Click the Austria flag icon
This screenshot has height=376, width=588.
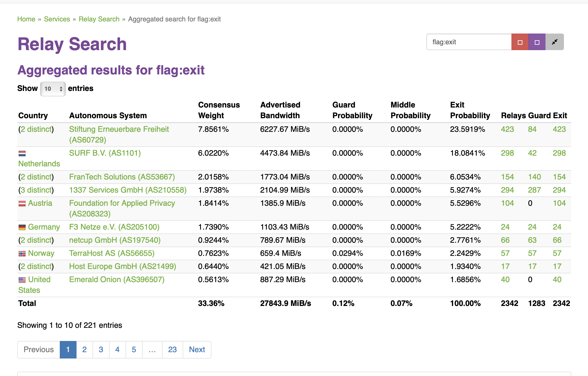(x=22, y=203)
